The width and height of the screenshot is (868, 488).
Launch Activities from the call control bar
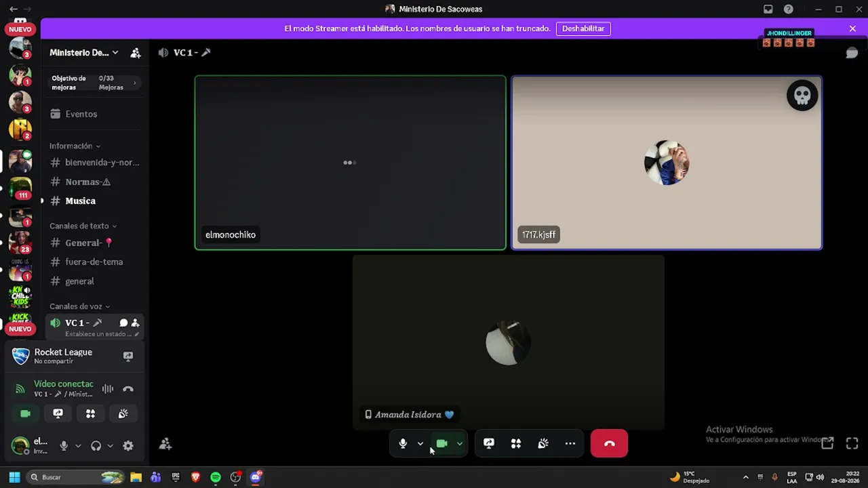(x=516, y=443)
